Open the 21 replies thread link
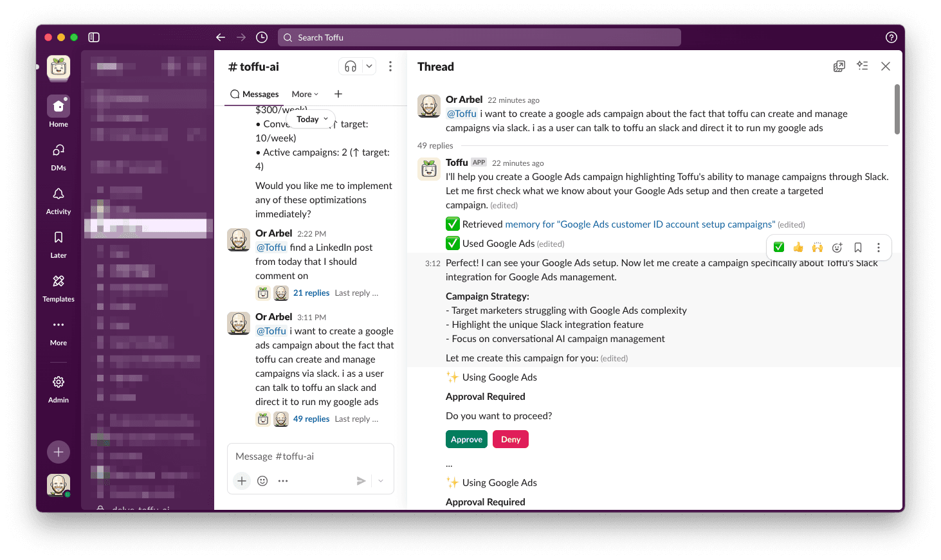Viewport: 941px width, 560px height. pos(311,293)
